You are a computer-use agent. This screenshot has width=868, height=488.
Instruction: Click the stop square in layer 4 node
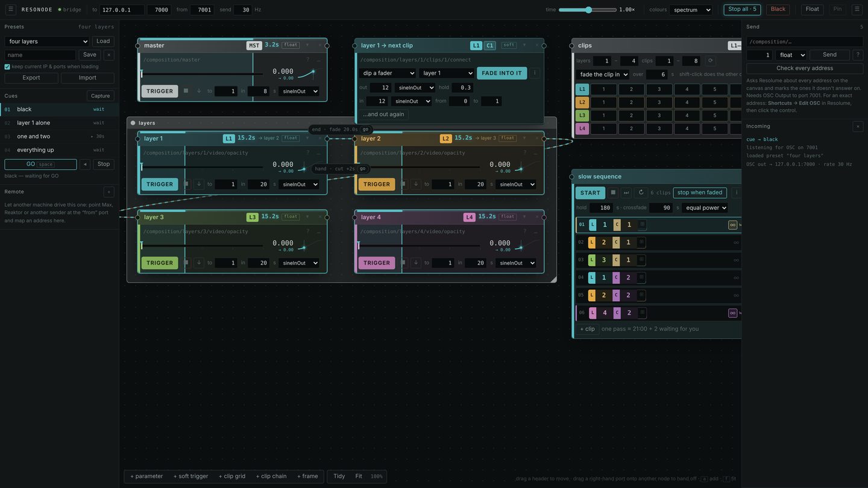coord(403,263)
